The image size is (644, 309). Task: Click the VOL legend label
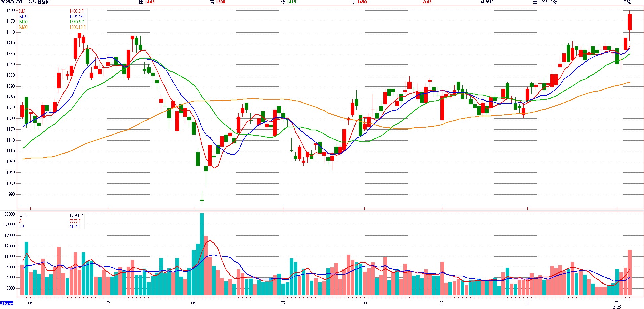click(x=24, y=216)
